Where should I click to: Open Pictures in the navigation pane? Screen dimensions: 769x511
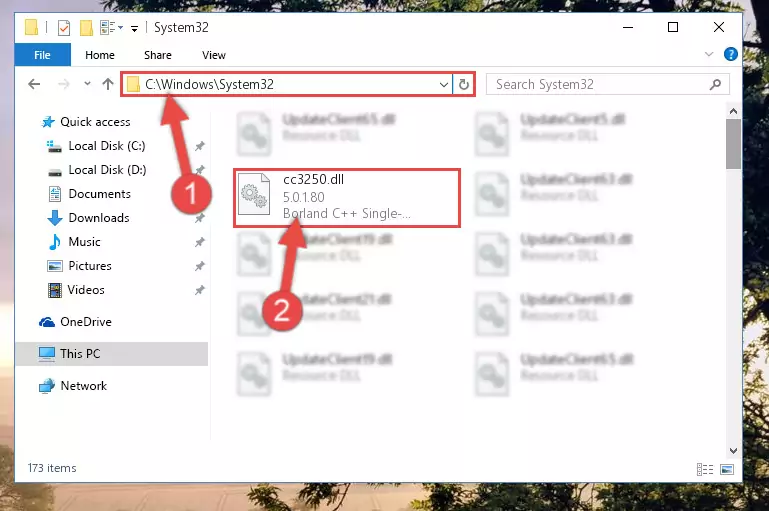[90, 266]
